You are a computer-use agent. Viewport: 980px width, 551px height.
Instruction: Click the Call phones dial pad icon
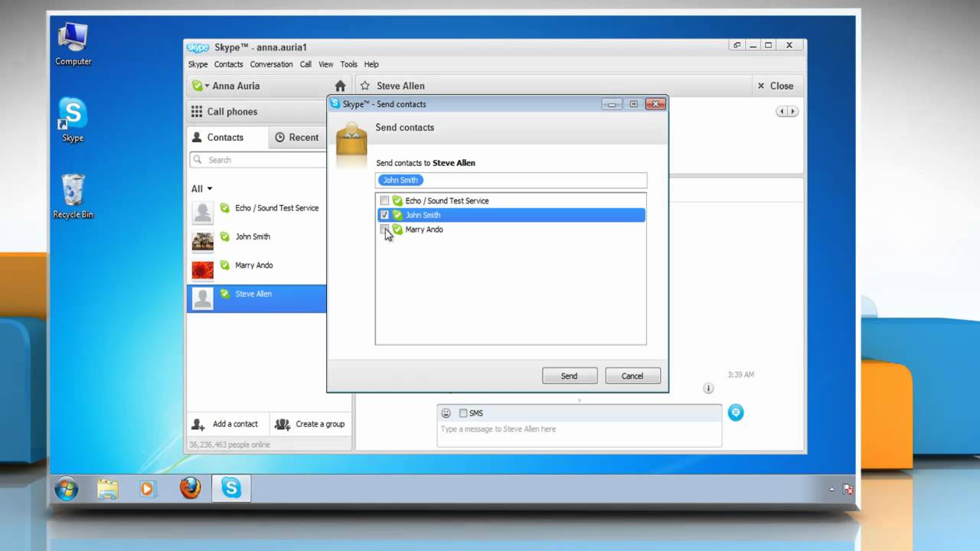[197, 112]
